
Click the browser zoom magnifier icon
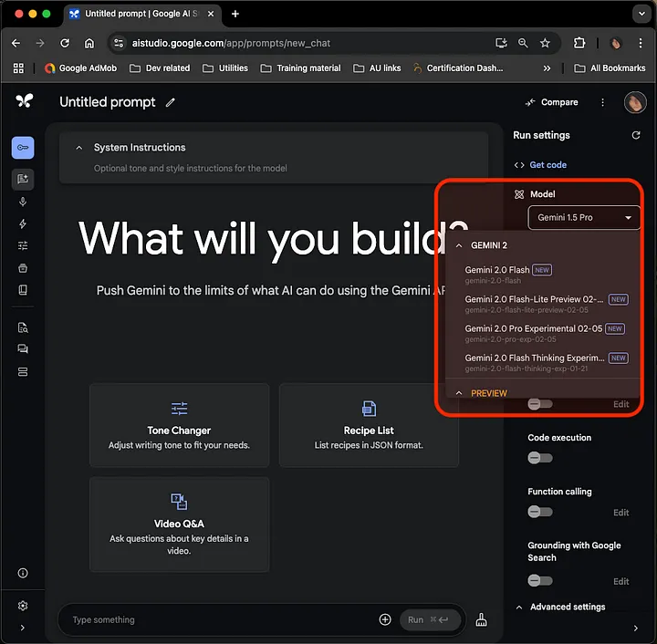pos(523,43)
